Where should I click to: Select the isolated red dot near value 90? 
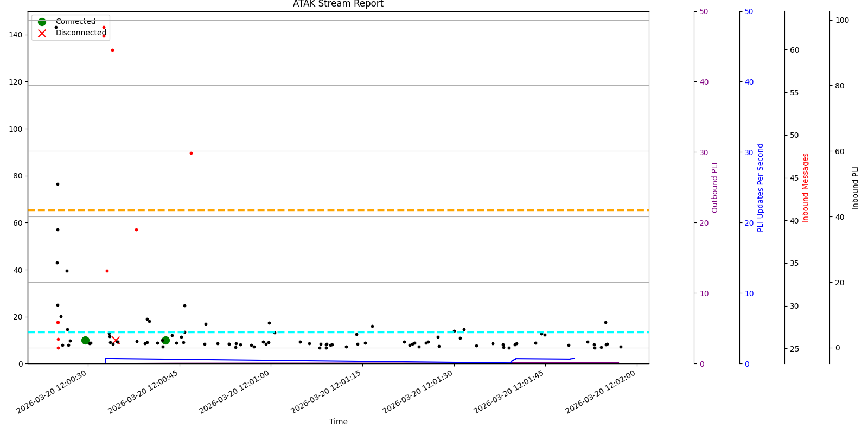pos(191,153)
